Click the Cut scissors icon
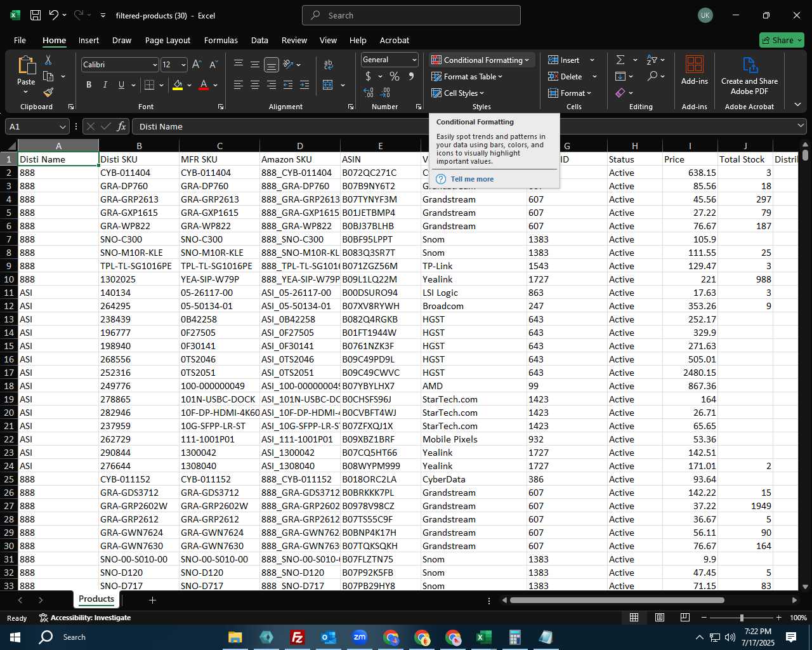Screen dimensions: 812x650 click(48, 60)
